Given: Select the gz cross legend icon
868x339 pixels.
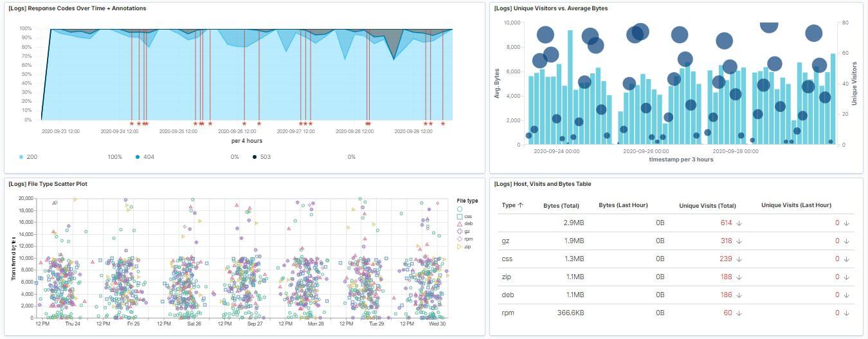Looking at the screenshot, I should [459, 231].
